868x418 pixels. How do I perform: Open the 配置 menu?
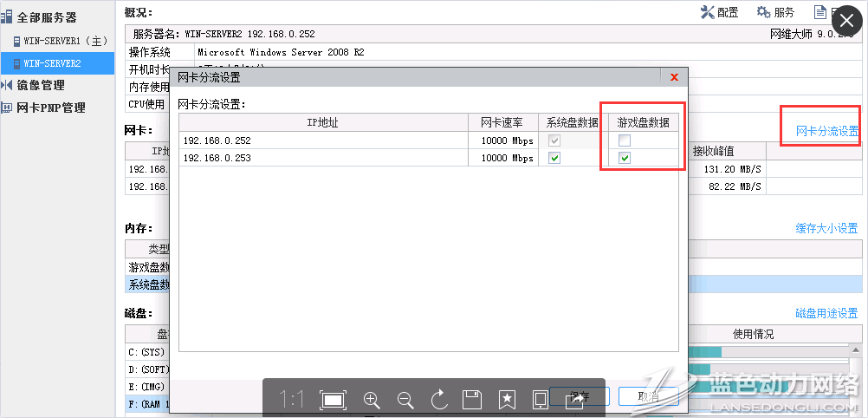tap(718, 12)
